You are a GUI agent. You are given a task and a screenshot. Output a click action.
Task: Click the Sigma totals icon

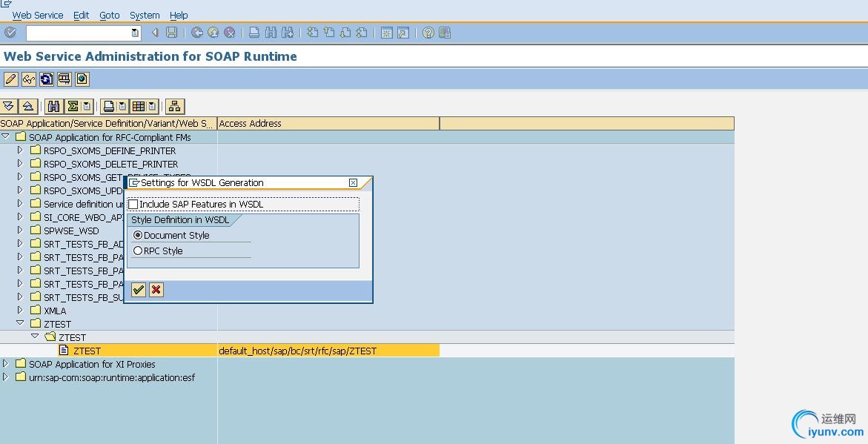click(x=73, y=106)
